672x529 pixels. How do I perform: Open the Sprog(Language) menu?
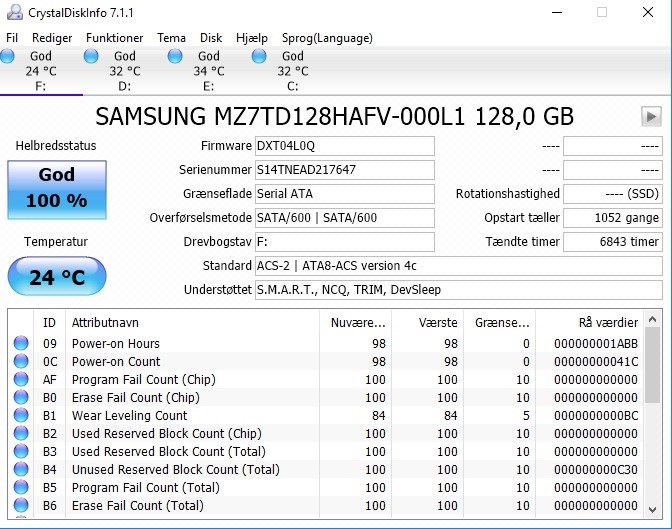(313, 38)
